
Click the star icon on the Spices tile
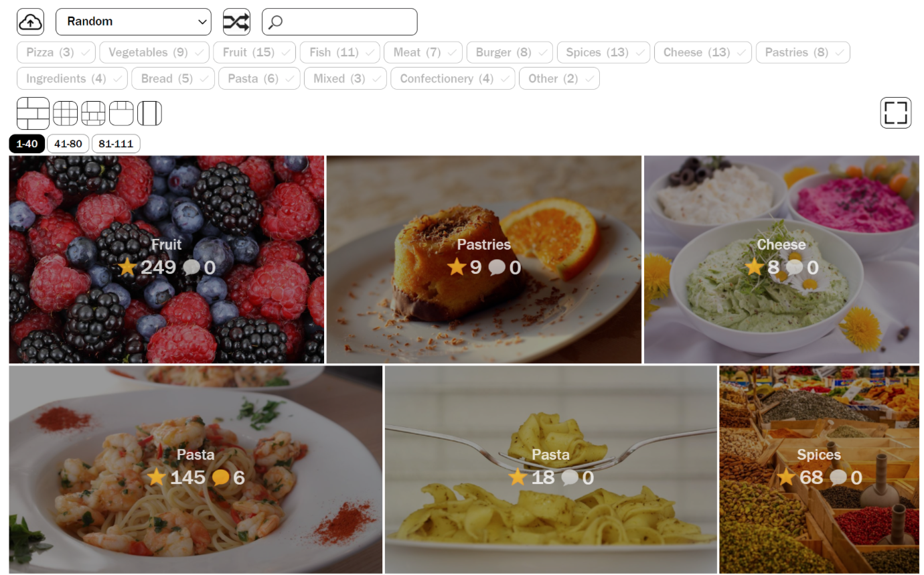point(787,477)
